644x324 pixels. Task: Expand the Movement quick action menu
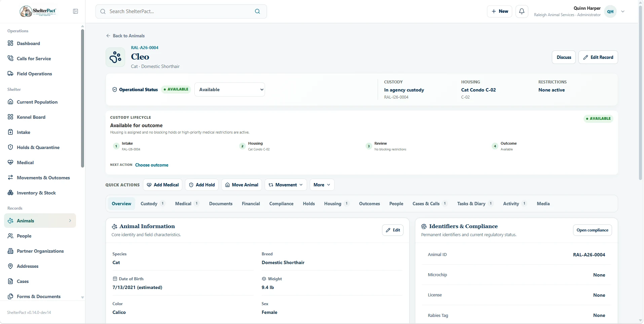(286, 185)
